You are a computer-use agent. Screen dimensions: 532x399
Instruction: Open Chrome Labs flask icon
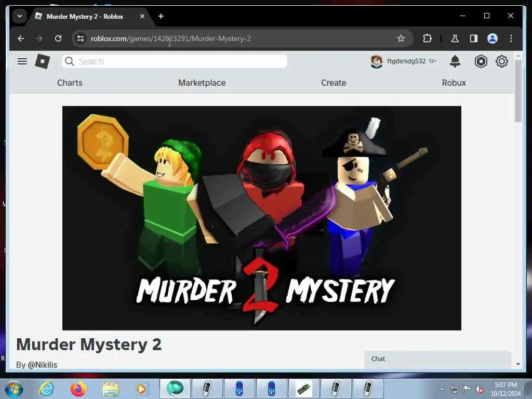click(x=455, y=38)
